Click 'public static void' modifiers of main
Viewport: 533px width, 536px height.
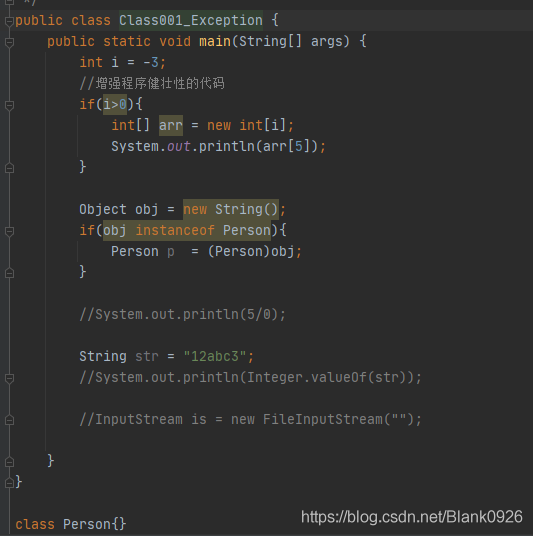point(119,42)
